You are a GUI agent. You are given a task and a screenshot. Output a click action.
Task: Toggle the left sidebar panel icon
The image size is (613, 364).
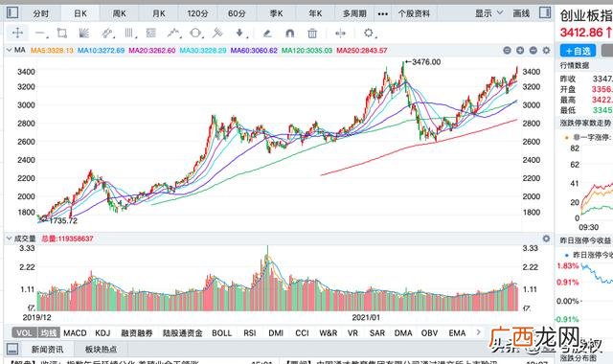[12, 12]
